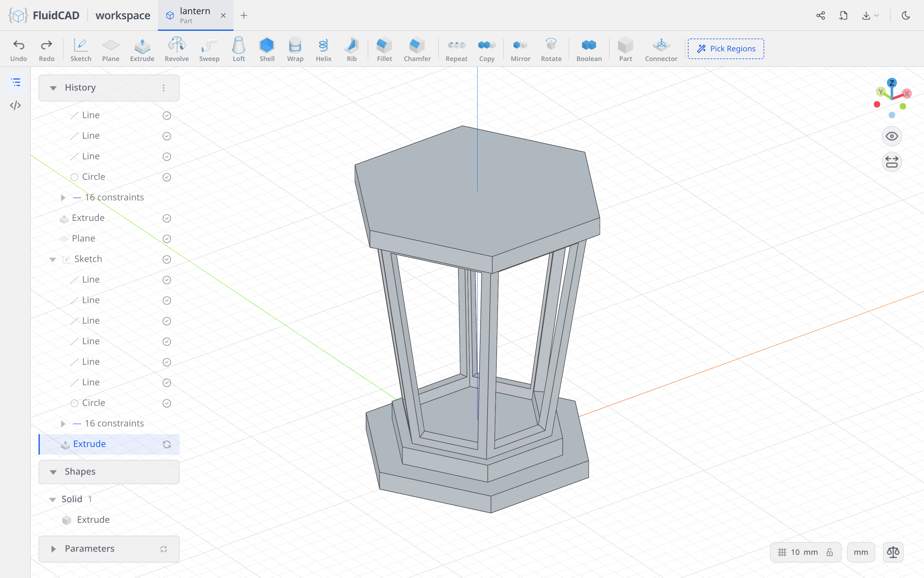924x578 pixels.
Task: Pick the Loft tool
Action: point(239,49)
